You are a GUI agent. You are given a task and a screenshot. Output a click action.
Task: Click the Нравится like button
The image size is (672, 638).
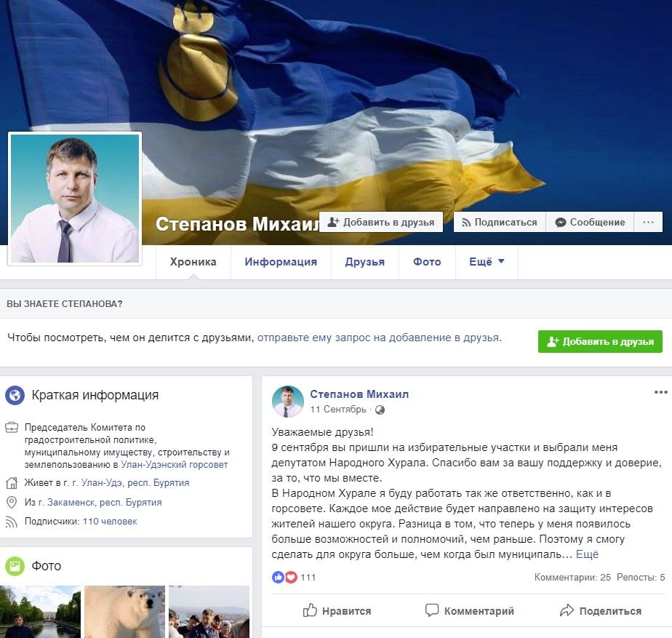(337, 610)
